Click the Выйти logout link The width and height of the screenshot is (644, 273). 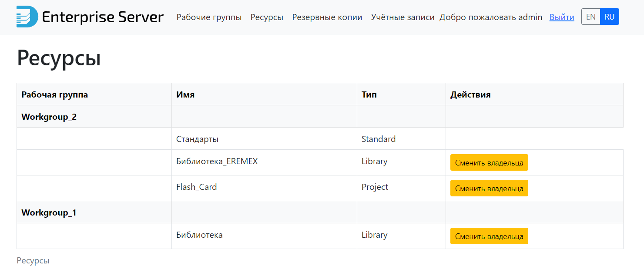[562, 17]
